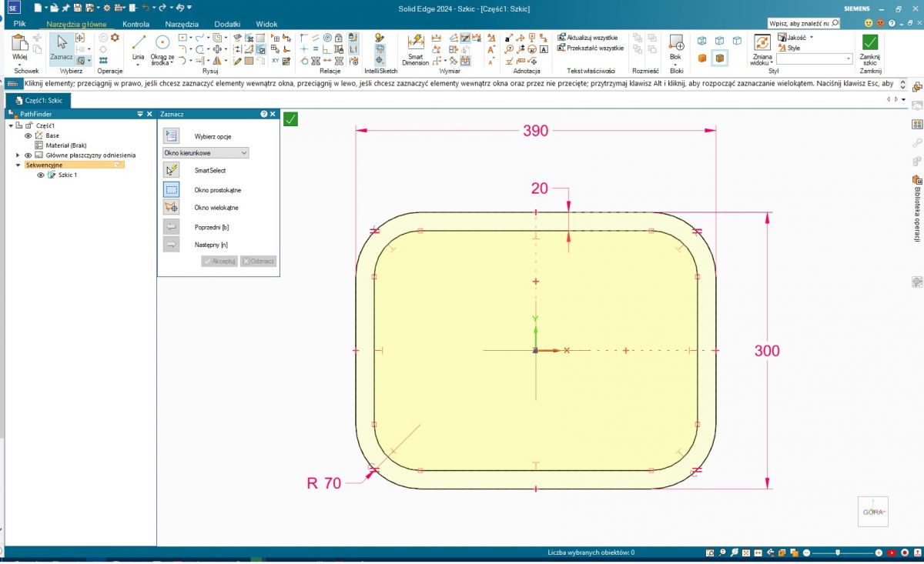924x564 pixels.
Task: Select Szkic 1 in the PathFinder tree
Action: (68, 175)
